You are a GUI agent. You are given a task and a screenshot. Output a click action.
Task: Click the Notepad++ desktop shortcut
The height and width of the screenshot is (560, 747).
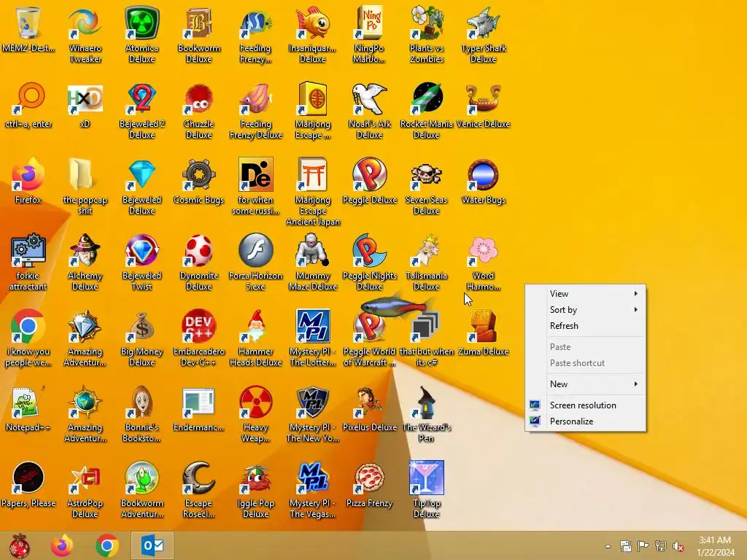(x=28, y=402)
